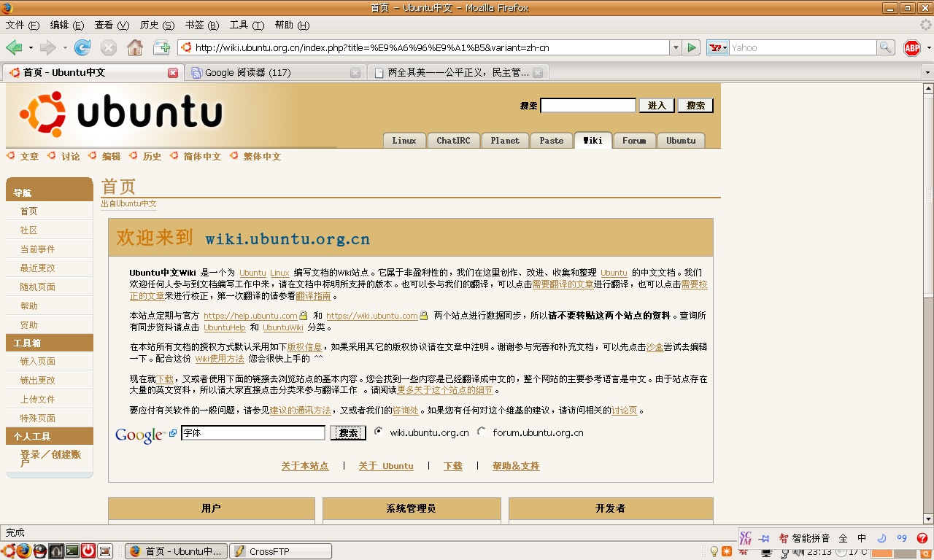Go back with the green back arrow
Viewport: 934px width, 560px height.
(x=14, y=47)
